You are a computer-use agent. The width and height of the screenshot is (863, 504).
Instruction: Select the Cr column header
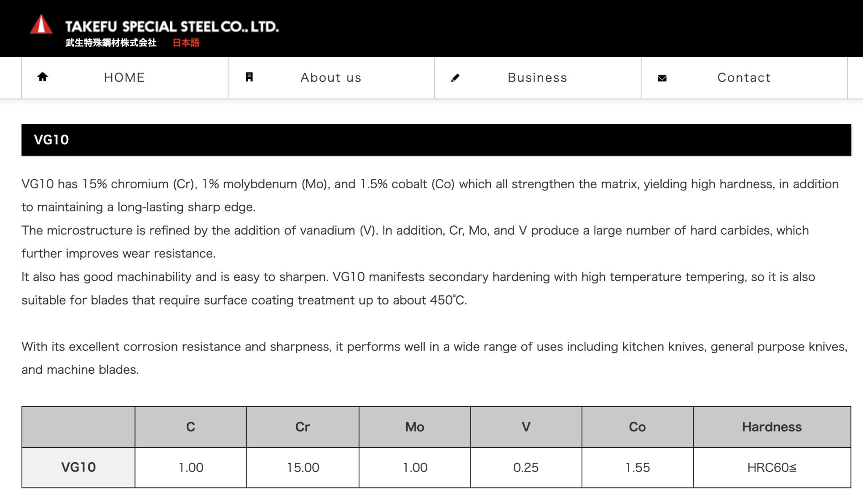coord(303,427)
